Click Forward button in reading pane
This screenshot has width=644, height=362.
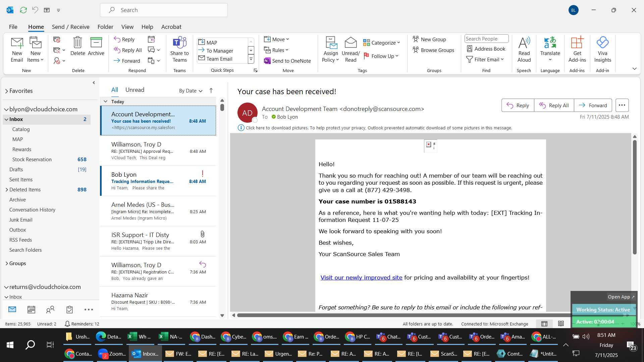(593, 105)
